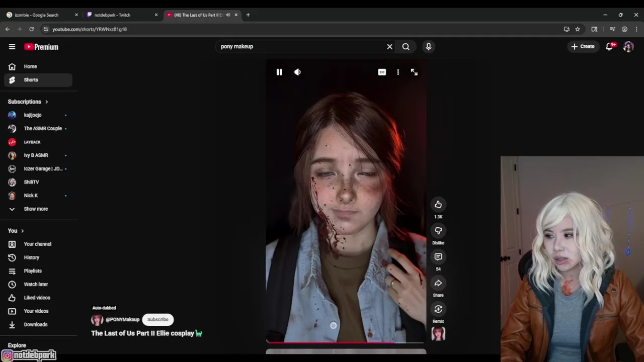
Task: Open Liked videos
Action: [38, 298]
